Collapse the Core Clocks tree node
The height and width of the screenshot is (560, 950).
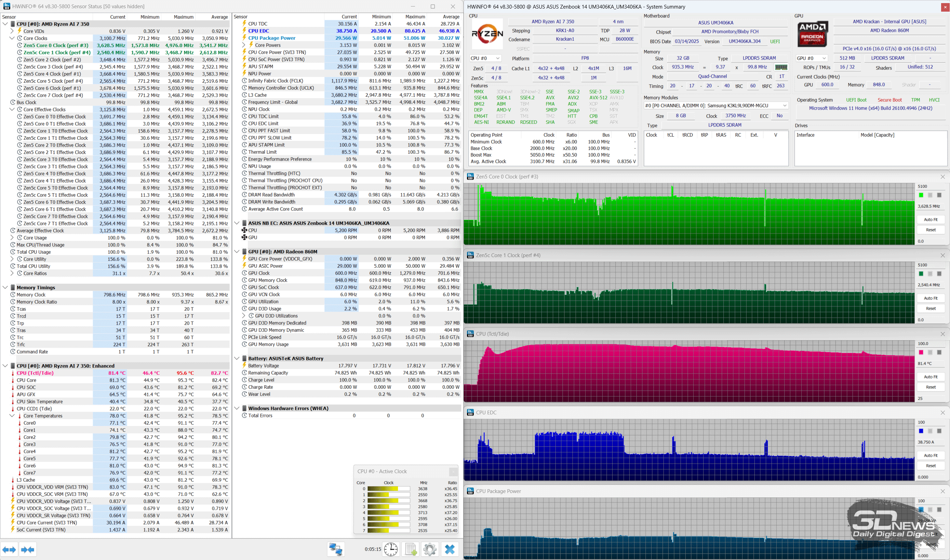12,38
